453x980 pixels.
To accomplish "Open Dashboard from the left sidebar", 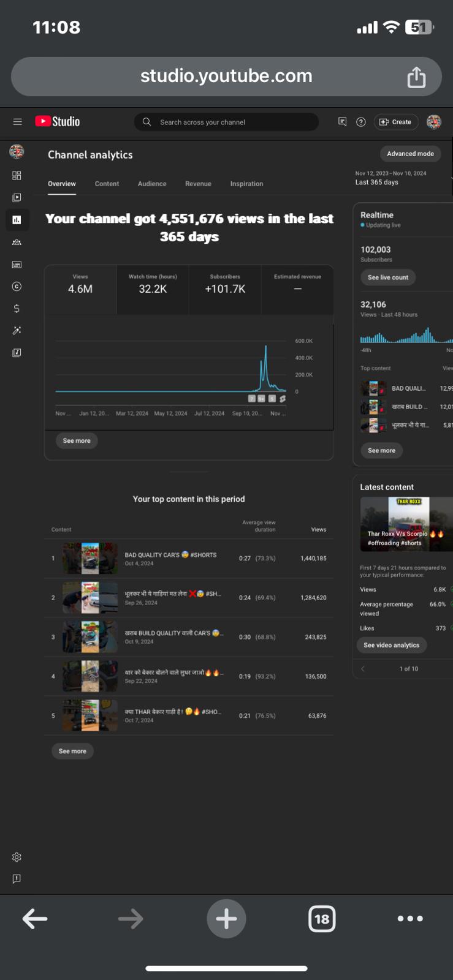I will click(17, 176).
